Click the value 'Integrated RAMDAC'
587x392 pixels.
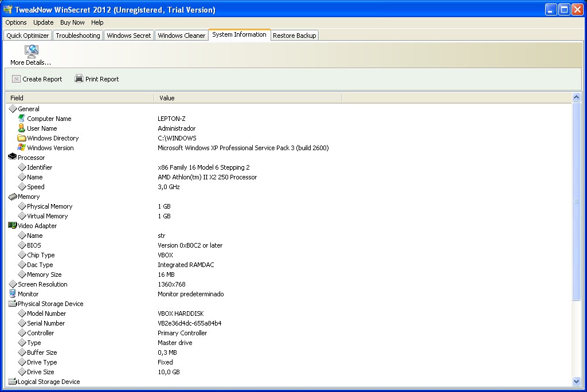click(x=186, y=265)
